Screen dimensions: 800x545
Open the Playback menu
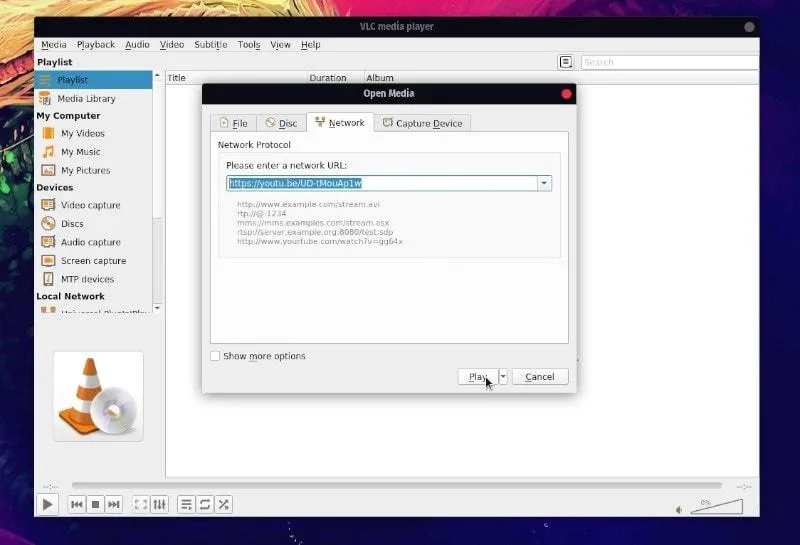coord(96,45)
